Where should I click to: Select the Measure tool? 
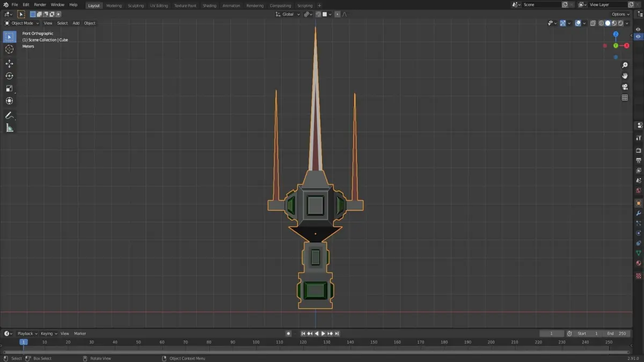[x=9, y=128]
